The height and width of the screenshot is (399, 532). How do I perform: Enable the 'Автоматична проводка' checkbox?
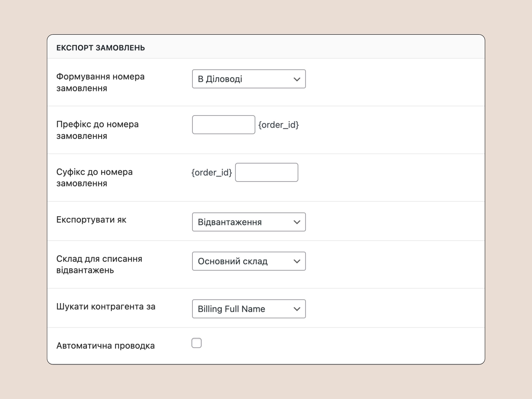(x=197, y=343)
